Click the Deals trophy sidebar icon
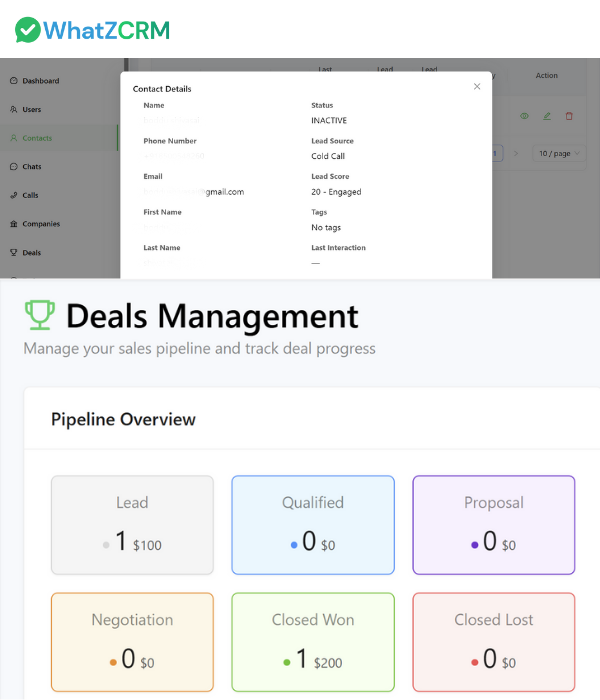600x700 pixels. (x=13, y=253)
